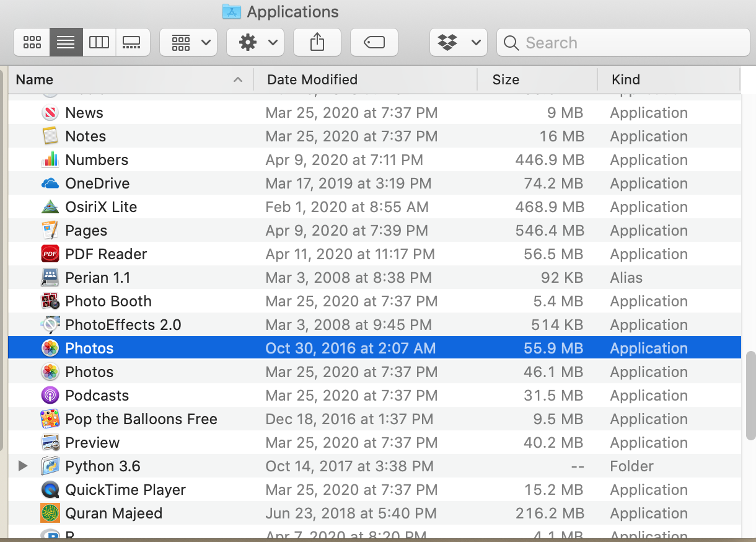Click the "Feb 1, 2020 at 8:55 AM" date
Viewport: 756px width, 542px height.
(x=347, y=207)
